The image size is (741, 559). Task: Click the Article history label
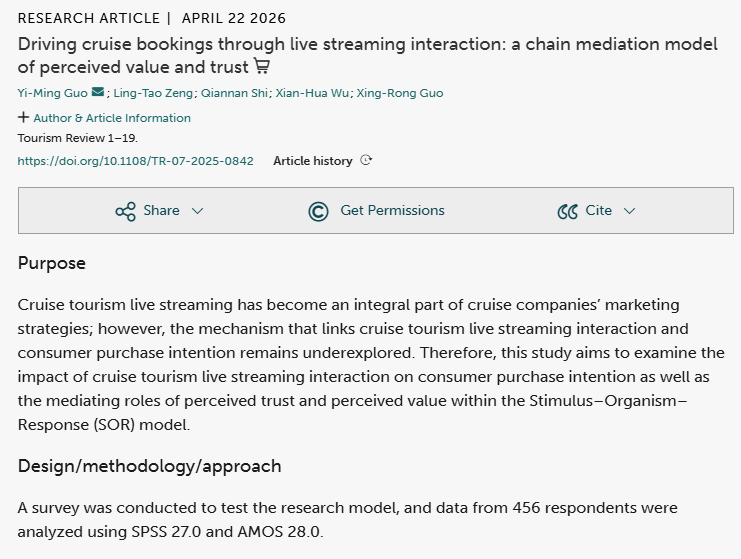313,161
